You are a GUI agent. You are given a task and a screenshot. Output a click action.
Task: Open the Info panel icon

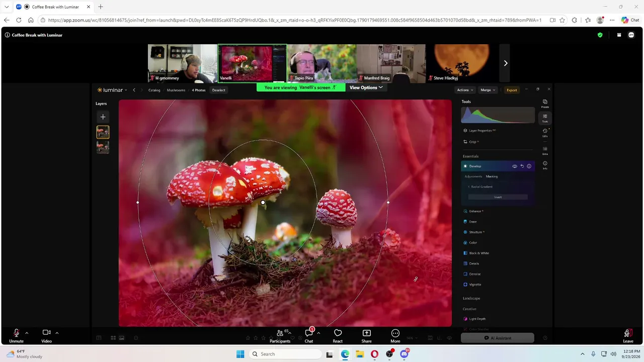[545, 165]
